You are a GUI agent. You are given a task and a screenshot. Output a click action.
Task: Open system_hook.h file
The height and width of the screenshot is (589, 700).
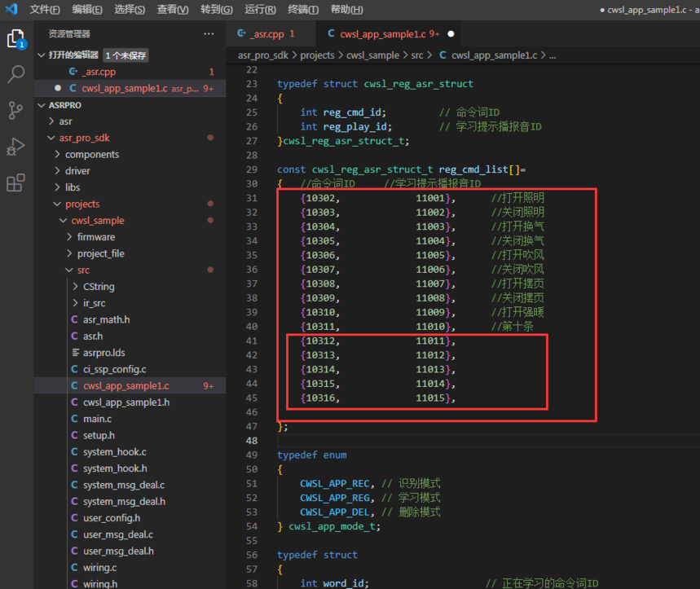[x=130, y=468]
